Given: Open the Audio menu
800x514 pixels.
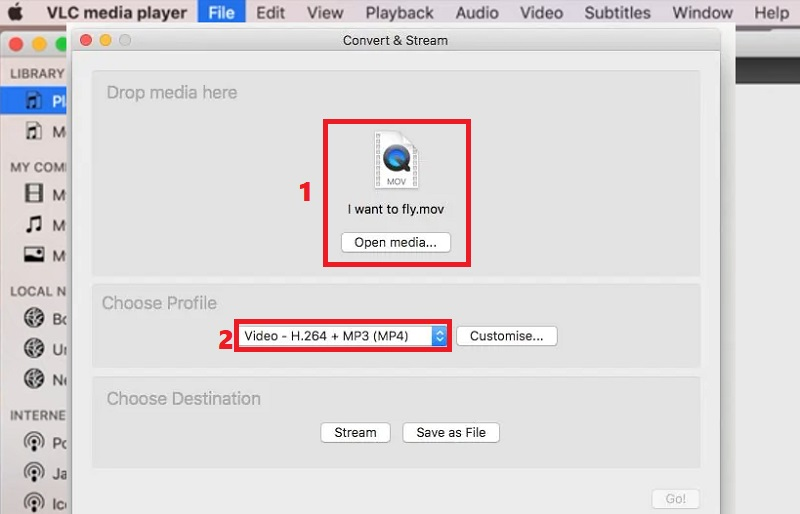Looking at the screenshot, I should tap(477, 12).
